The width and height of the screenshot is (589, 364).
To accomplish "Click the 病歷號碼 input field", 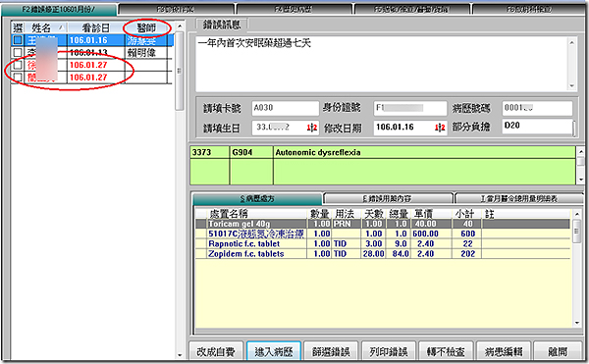I will [537, 108].
